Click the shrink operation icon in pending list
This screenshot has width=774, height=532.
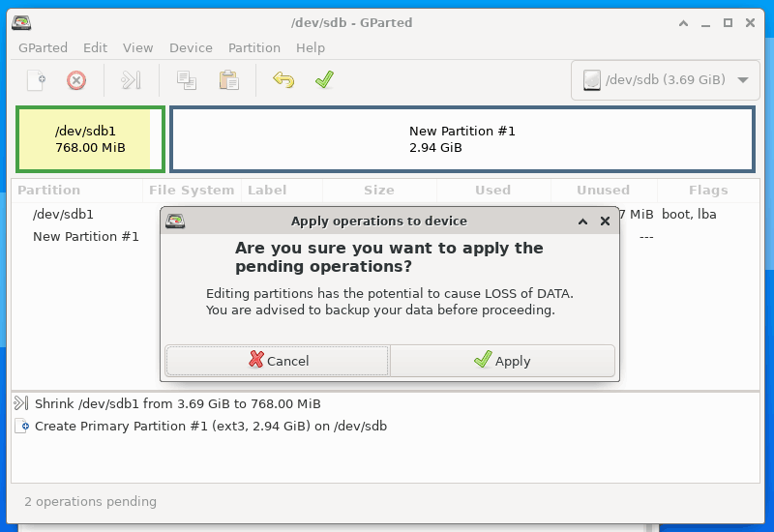(x=21, y=403)
